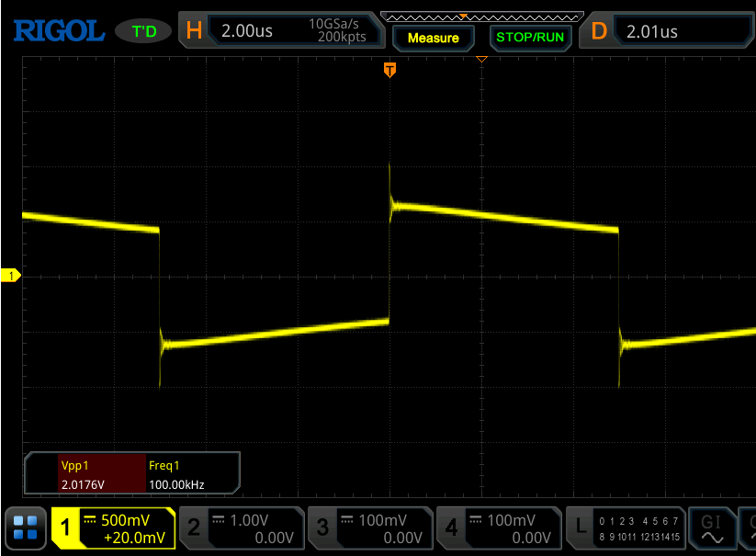This screenshot has width=756, height=556.
Task: Select the orange trigger position T marker
Action: click(x=389, y=70)
